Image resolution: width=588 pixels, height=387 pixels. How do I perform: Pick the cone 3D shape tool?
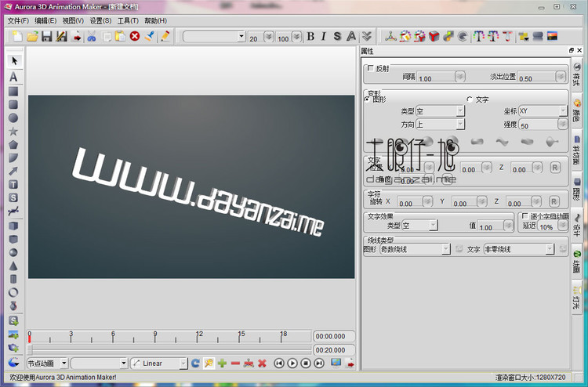[x=13, y=266]
